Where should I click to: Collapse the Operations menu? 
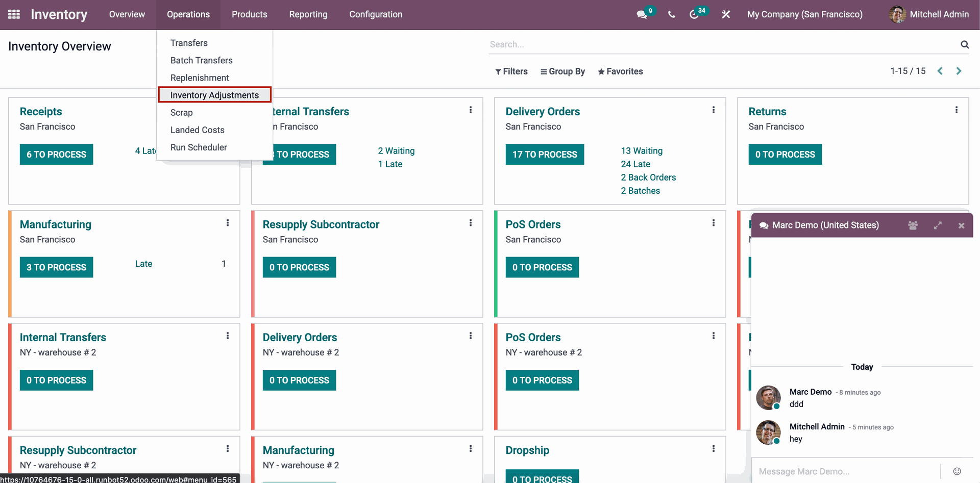pyautogui.click(x=188, y=14)
